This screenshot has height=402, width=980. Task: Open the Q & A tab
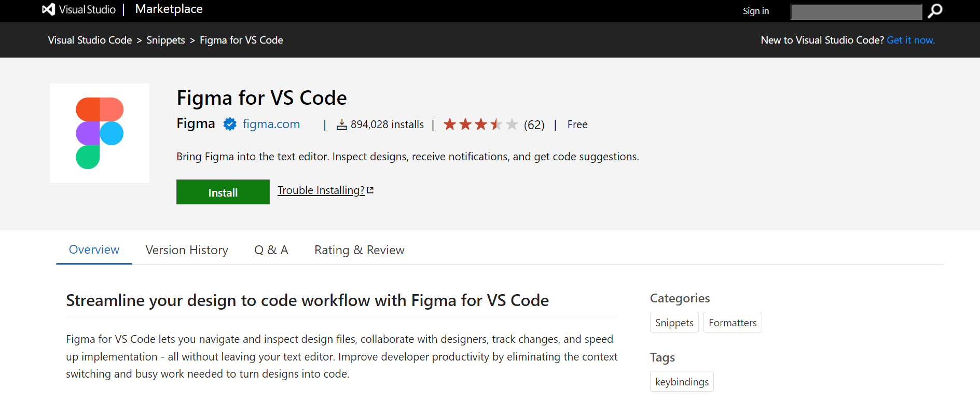coord(271,250)
